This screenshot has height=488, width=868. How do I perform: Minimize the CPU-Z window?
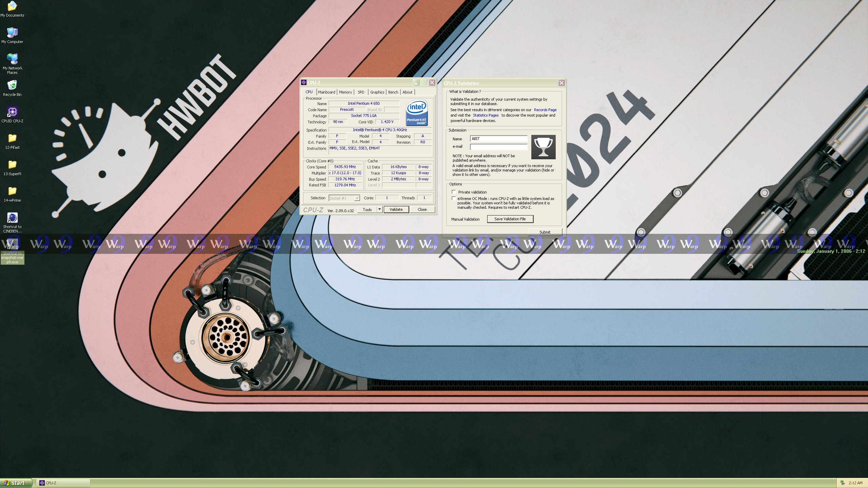[416, 83]
